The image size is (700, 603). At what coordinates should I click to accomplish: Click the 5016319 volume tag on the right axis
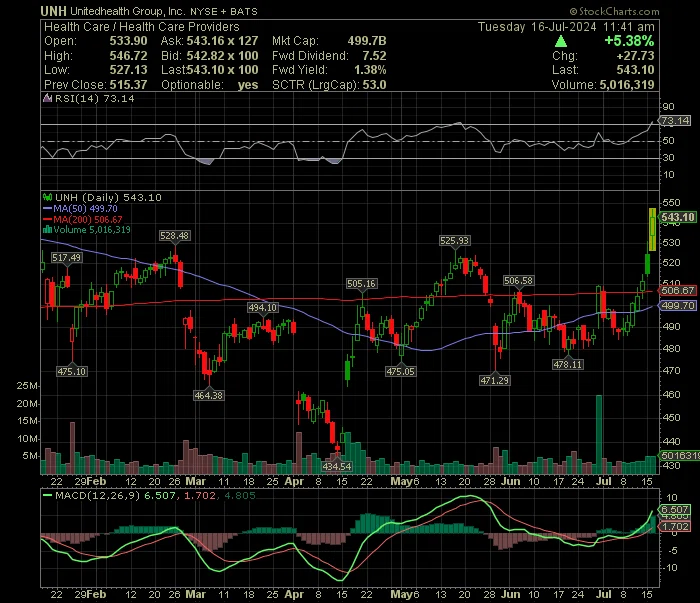[679, 456]
